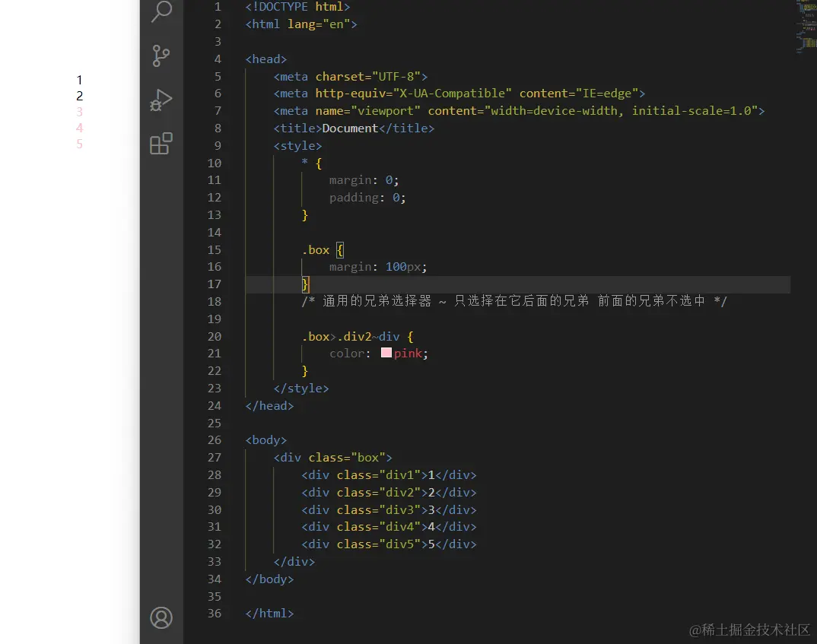
Task: Click the margin: 0 declaration
Action: pyautogui.click(x=364, y=180)
